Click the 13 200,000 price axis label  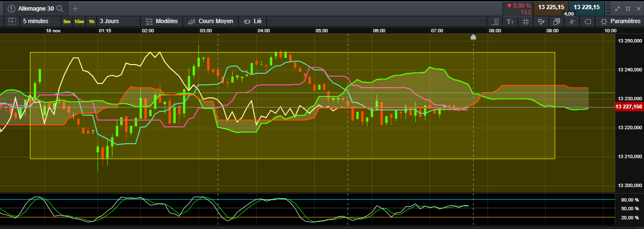[x=630, y=186]
